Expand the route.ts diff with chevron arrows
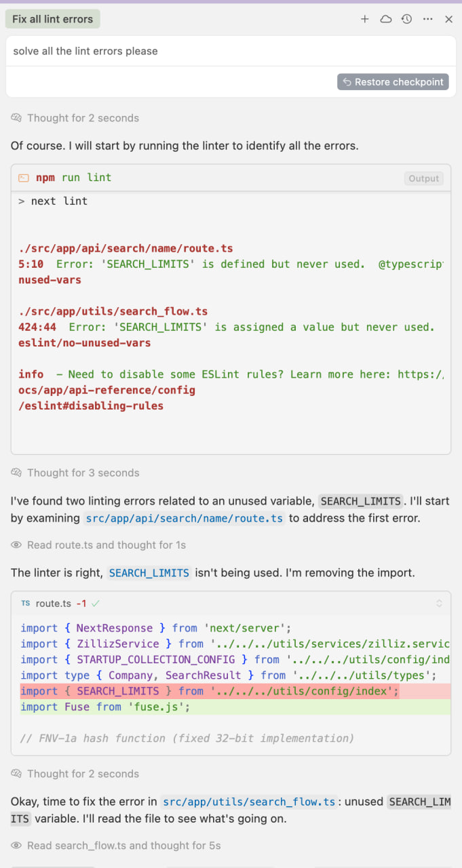This screenshot has width=462, height=868. coord(439,603)
